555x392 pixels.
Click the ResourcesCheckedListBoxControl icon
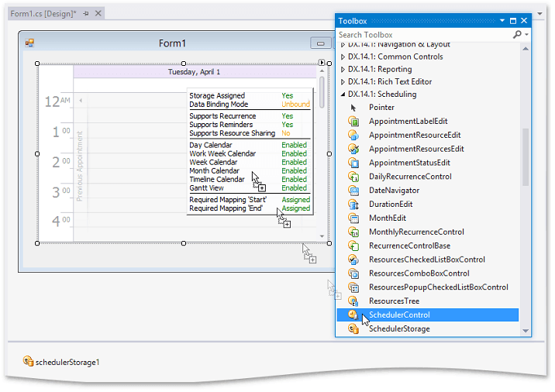[x=353, y=260]
